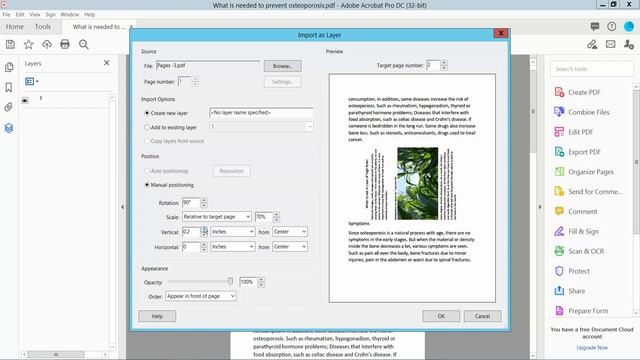Collapse the left navigation pane arrow

[122, 207]
